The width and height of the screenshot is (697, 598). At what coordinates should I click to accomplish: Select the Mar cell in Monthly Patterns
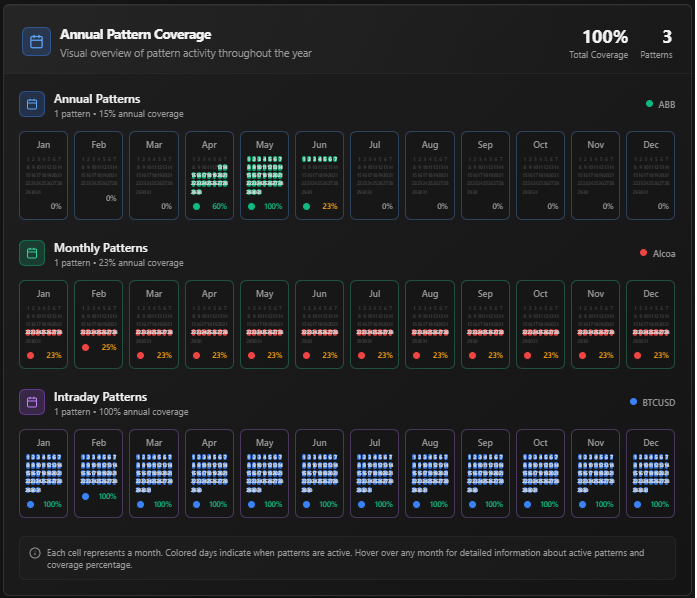[x=154, y=324]
